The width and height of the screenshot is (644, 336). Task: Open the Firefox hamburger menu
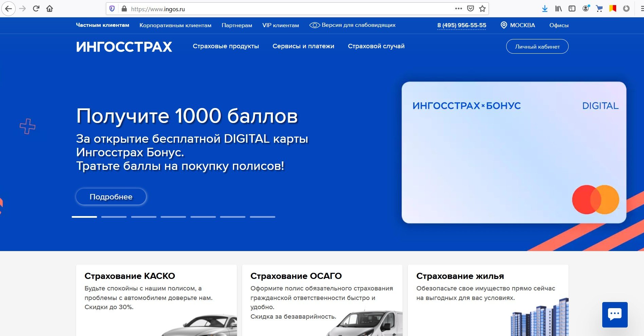click(642, 9)
